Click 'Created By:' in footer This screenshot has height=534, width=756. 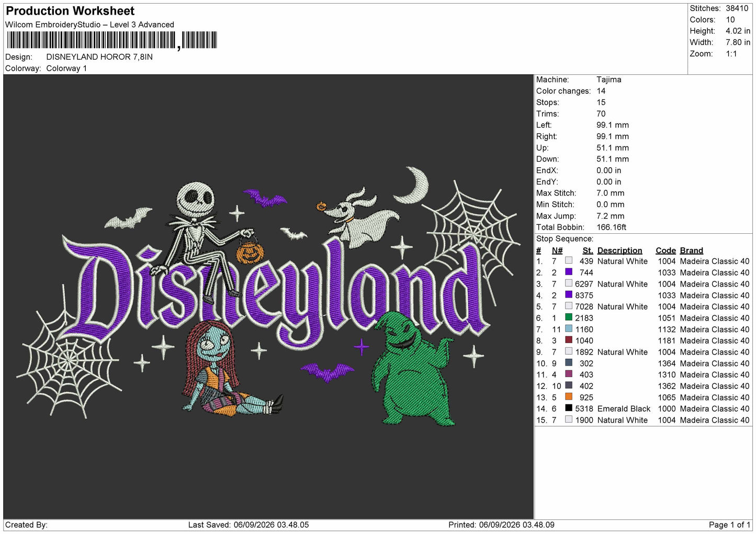pyautogui.click(x=26, y=525)
